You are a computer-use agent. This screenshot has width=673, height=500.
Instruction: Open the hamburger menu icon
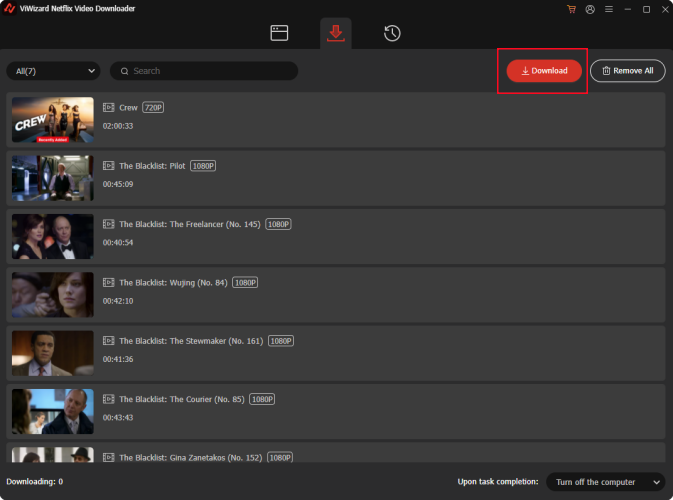point(609,9)
